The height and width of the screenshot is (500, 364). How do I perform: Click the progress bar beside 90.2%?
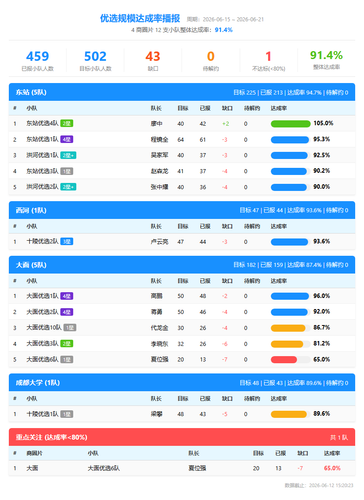(x=291, y=171)
